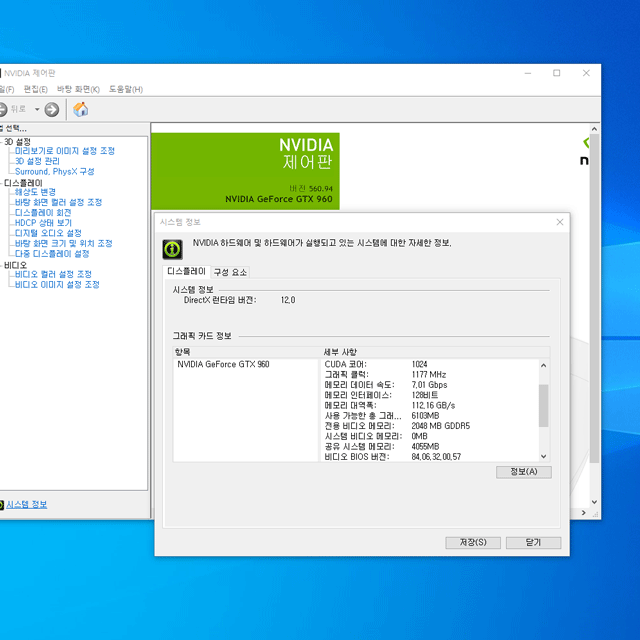Click the horizontal scroll-right arrow

coord(584,513)
